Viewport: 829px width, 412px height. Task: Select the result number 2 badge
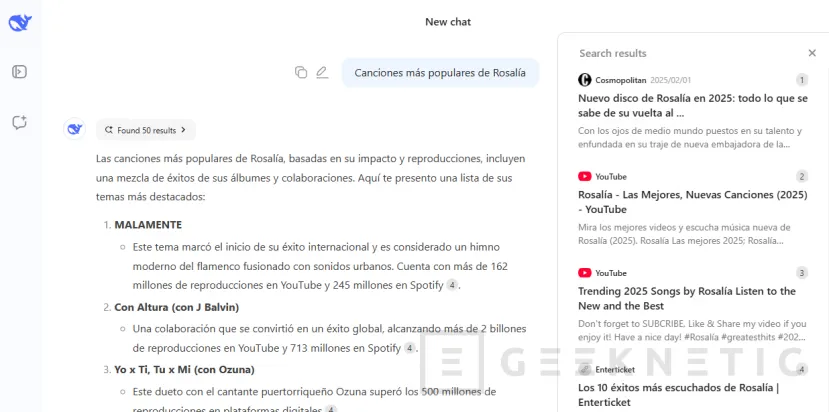(802, 177)
